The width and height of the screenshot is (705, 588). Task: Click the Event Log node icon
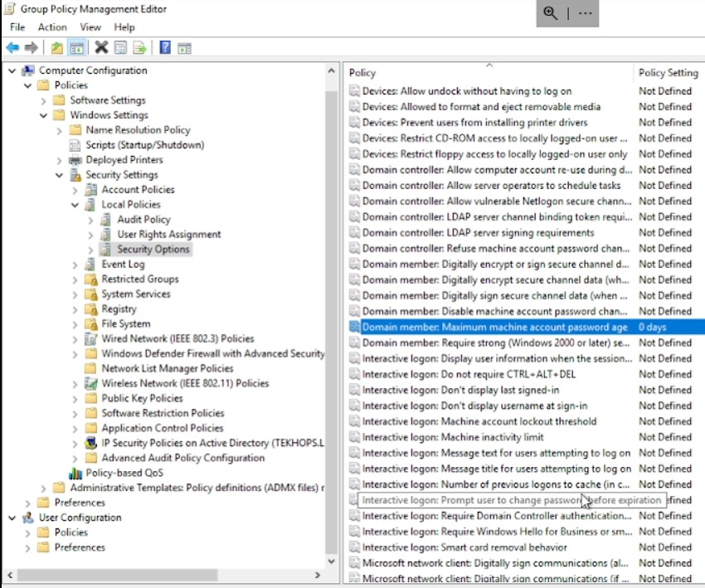tap(90, 264)
